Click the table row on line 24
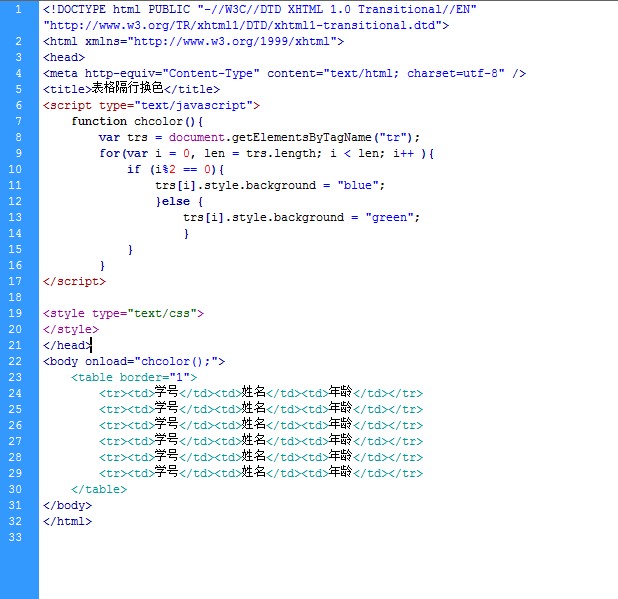 click(261, 393)
